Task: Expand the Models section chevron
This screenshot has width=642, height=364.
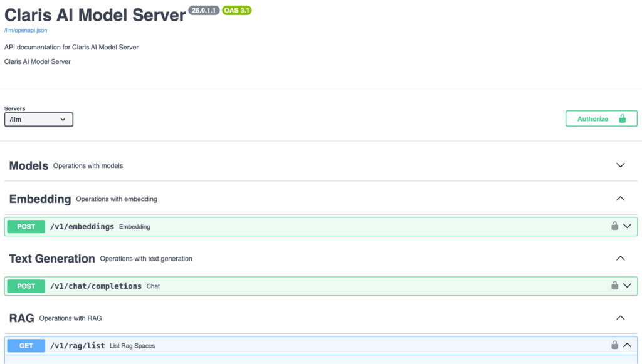Action: 620,165
